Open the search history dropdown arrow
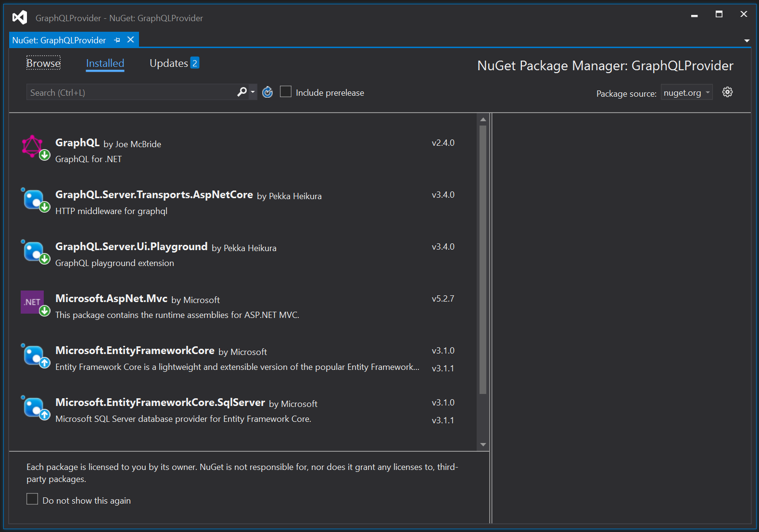Image resolution: width=759 pixels, height=532 pixels. tap(253, 92)
